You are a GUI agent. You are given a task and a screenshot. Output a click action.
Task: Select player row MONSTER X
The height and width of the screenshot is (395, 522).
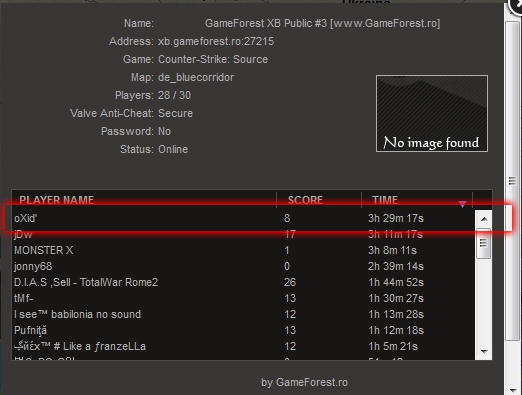243,250
